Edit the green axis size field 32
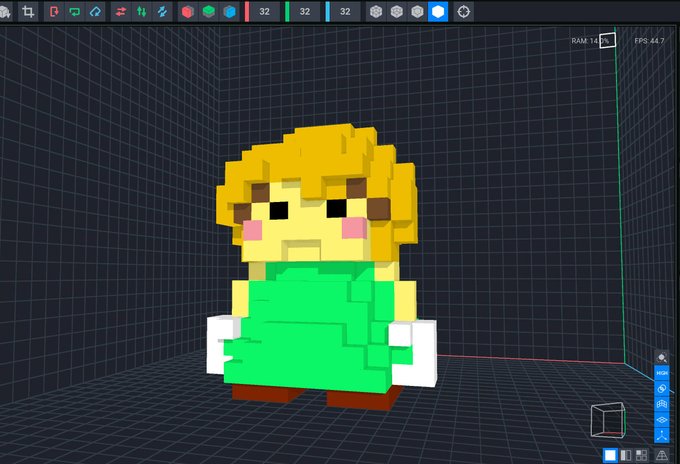This screenshot has width=680, height=464. (305, 12)
